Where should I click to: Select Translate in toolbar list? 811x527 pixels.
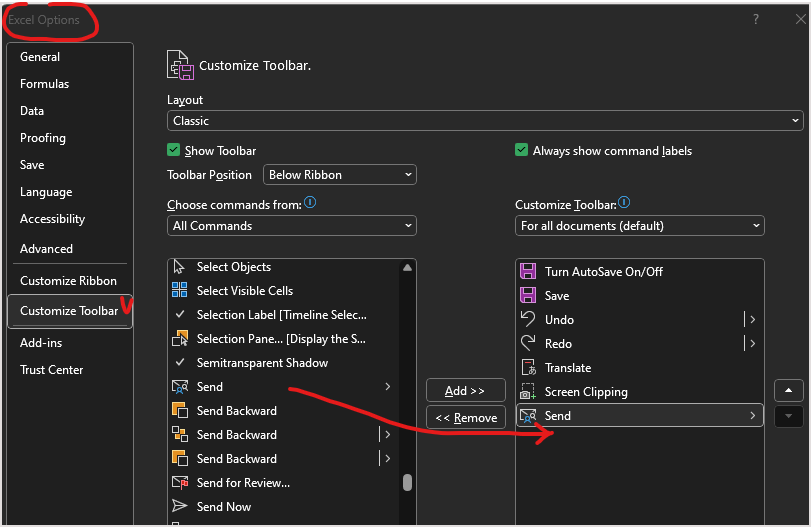click(x=639, y=368)
